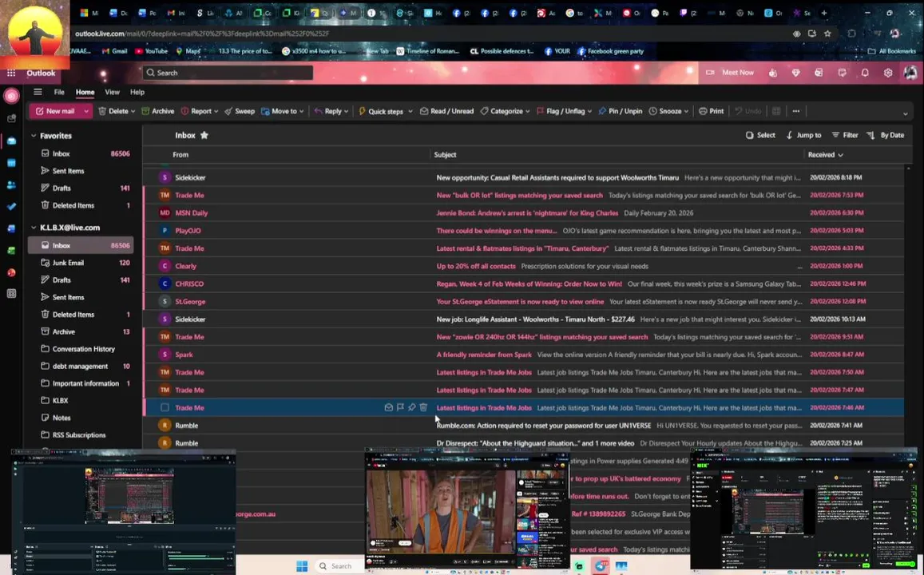The width and height of the screenshot is (924, 575).
Task: Open To Do checkmark app in left rail
Action: coord(11,207)
